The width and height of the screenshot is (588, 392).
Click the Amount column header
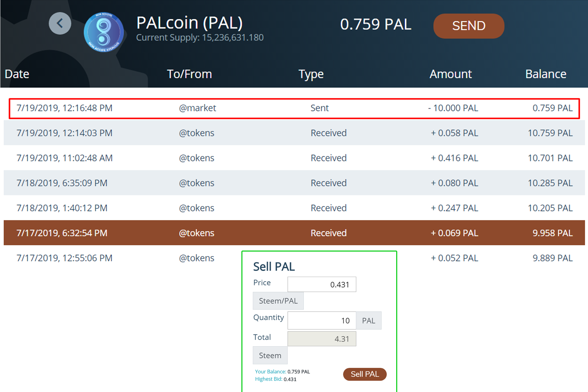pos(450,74)
